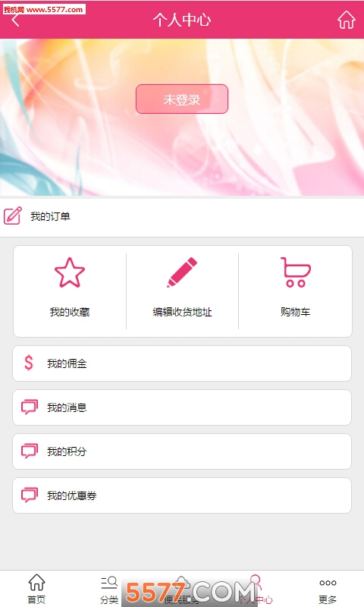The image size is (364, 607).
Task: Tap the back arrow in header
Action: (x=15, y=20)
